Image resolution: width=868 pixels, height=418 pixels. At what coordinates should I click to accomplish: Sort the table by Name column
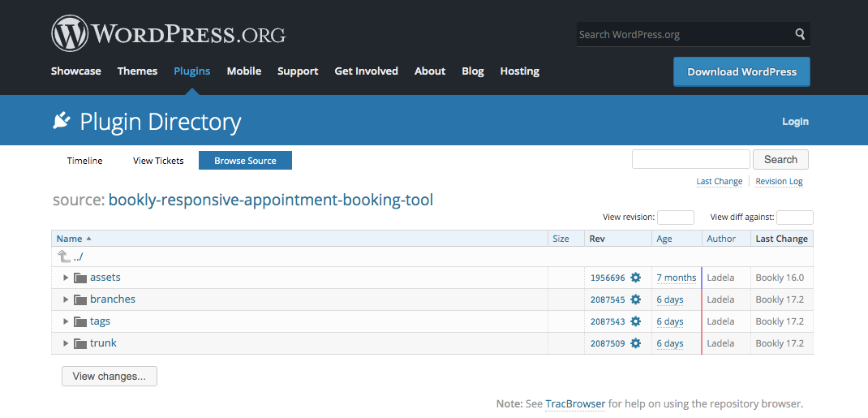[69, 239]
